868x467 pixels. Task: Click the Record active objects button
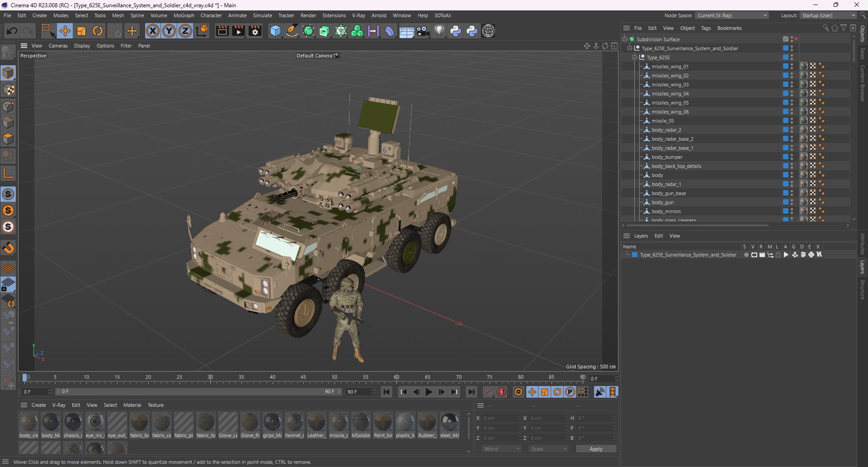(x=489, y=392)
